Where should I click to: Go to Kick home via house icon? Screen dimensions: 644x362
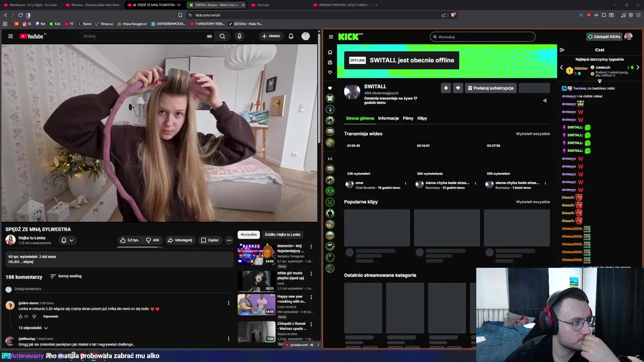pos(330,52)
